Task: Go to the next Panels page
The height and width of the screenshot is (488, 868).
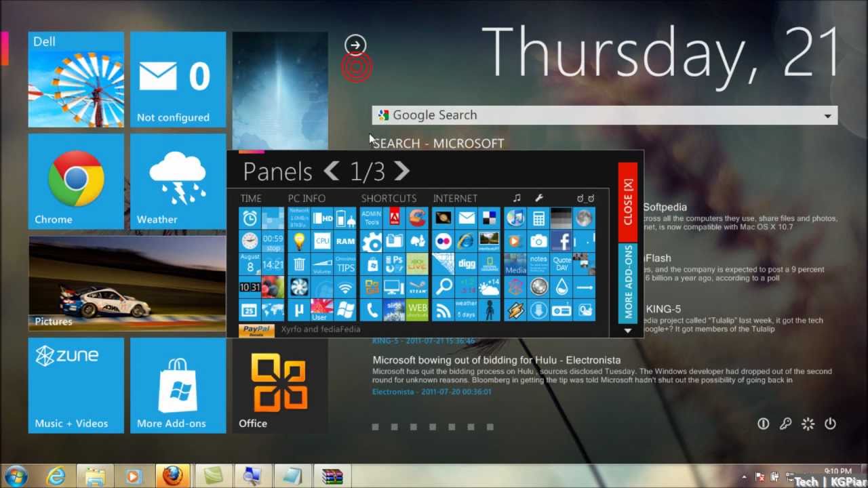Action: point(401,171)
